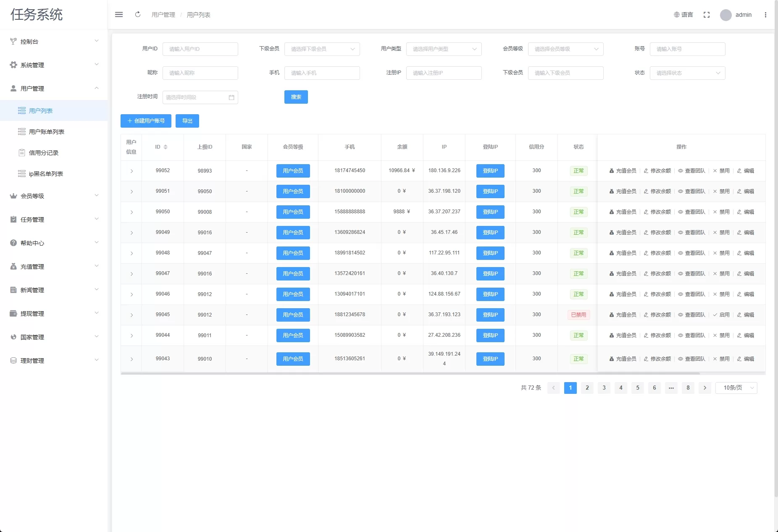
Task: Click the hamburger menu collapse icon
Action: (119, 15)
